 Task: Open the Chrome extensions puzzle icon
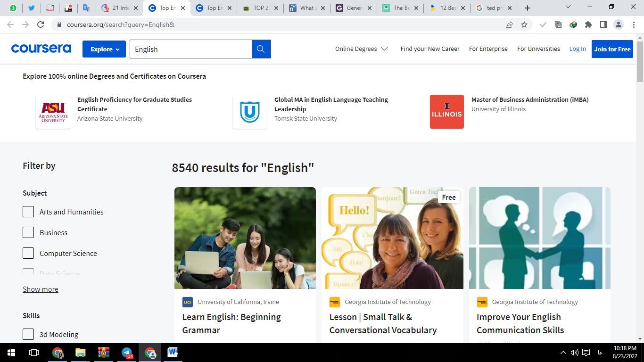click(x=588, y=25)
